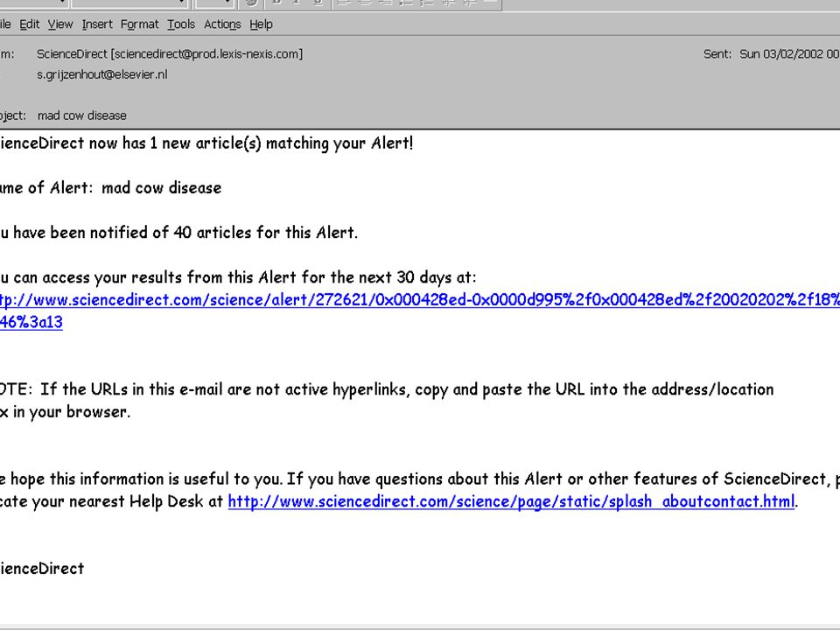Screen dimensions: 840x630
Task: Click the line about 1 new article(s)
Action: (206, 143)
